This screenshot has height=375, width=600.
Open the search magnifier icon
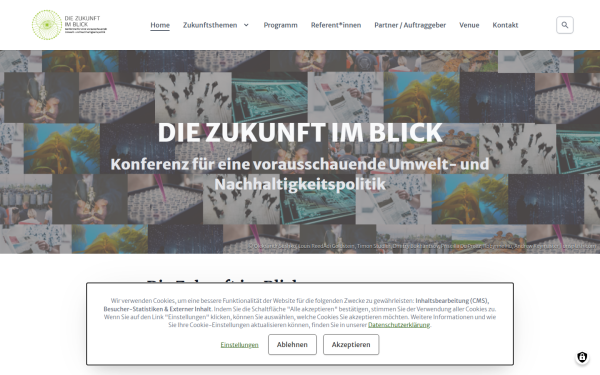(564, 25)
